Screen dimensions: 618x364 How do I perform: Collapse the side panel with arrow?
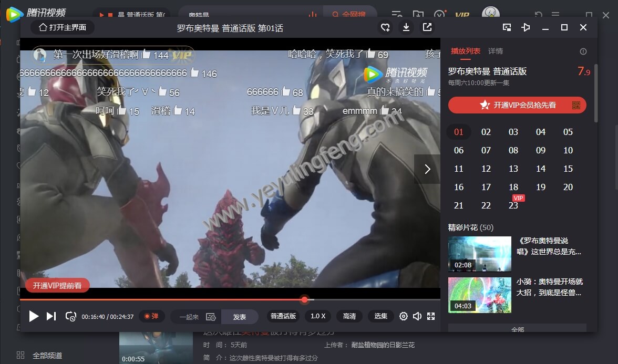click(x=427, y=169)
